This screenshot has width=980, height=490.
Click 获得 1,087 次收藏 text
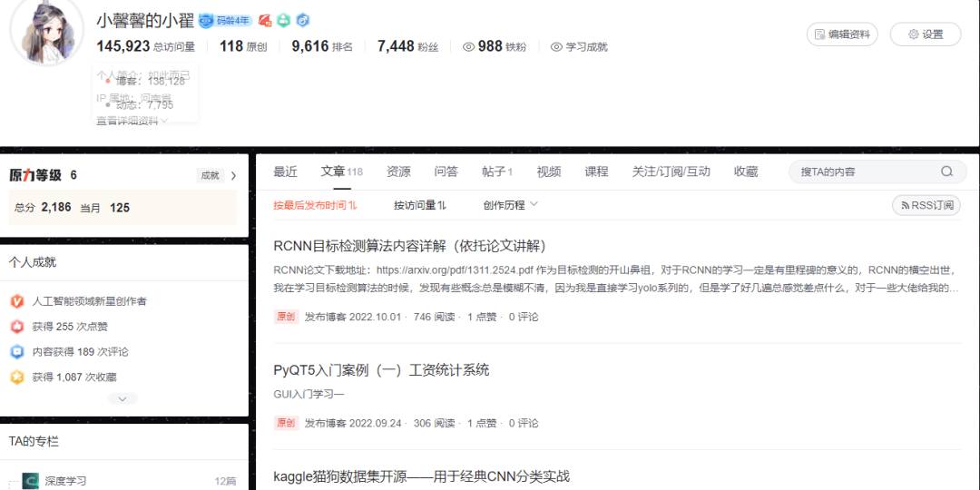(x=74, y=377)
